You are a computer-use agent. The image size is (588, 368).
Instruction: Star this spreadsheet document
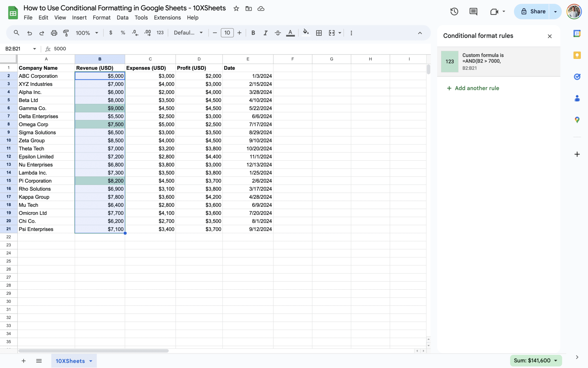point(236,9)
